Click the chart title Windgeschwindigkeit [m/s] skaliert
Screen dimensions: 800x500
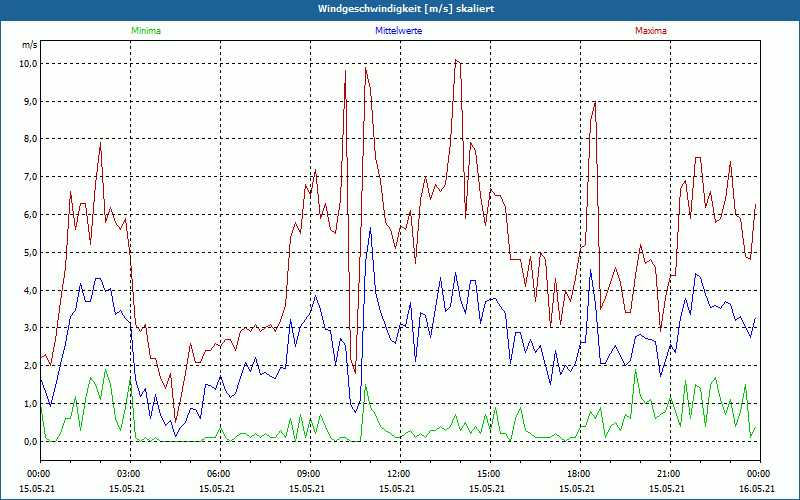click(x=406, y=9)
